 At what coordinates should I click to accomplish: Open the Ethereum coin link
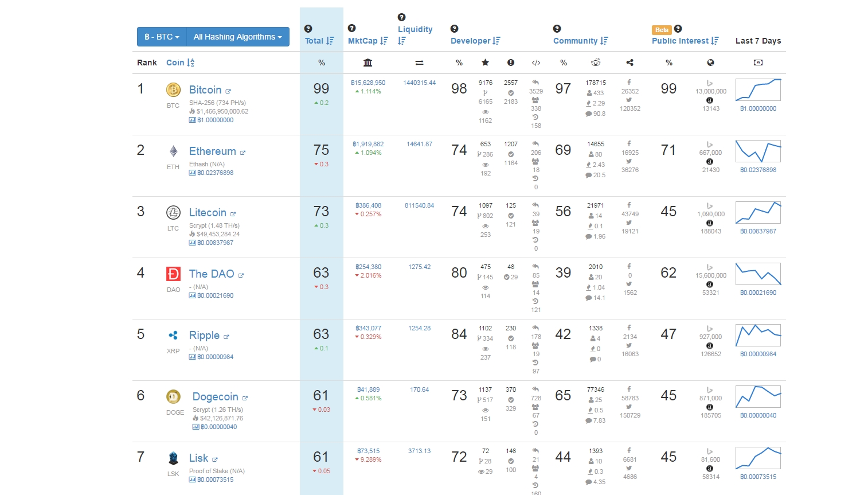(213, 151)
